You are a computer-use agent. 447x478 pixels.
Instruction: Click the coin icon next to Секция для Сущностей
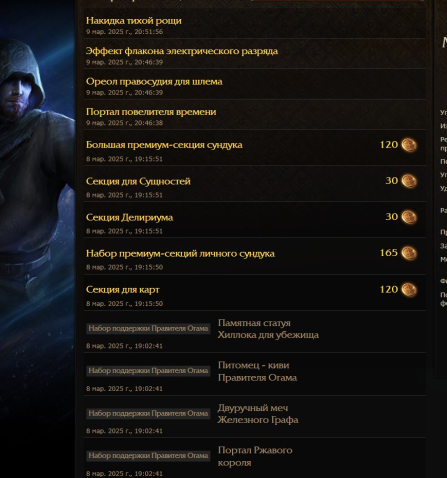409,181
